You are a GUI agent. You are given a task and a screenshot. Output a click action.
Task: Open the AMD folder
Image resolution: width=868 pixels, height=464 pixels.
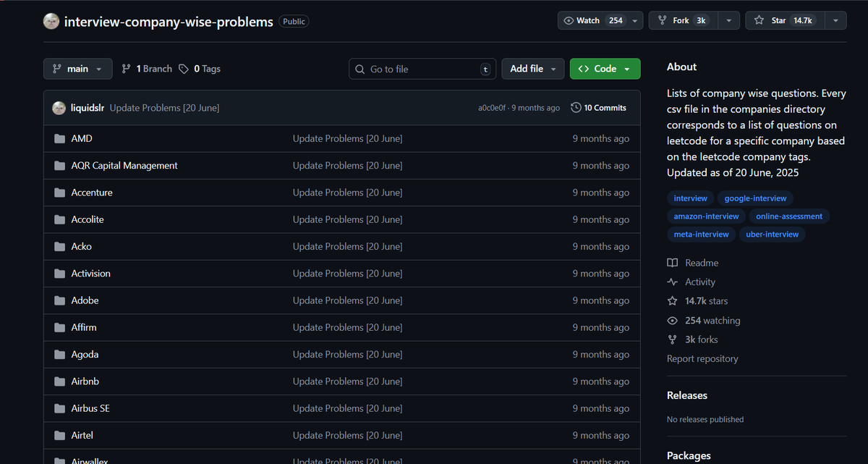pyautogui.click(x=82, y=138)
